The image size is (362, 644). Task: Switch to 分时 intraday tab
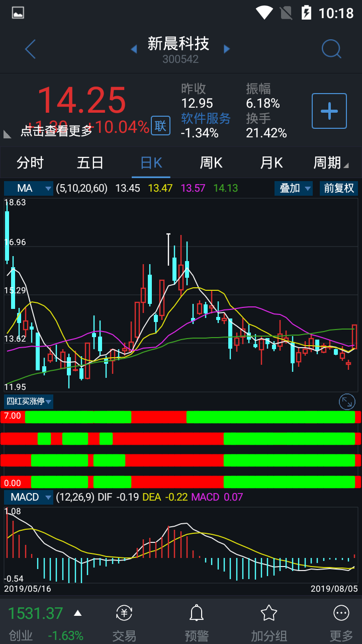(x=30, y=163)
